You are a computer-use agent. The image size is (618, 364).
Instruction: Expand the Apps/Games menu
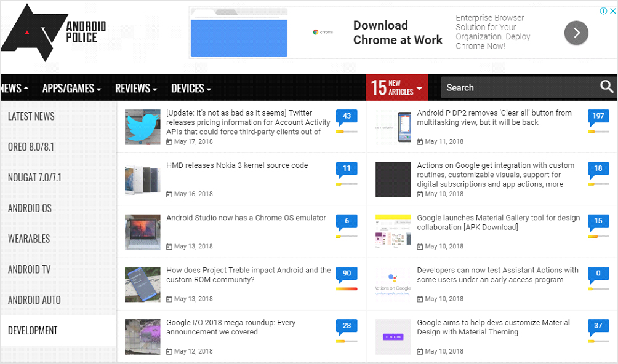pos(71,89)
